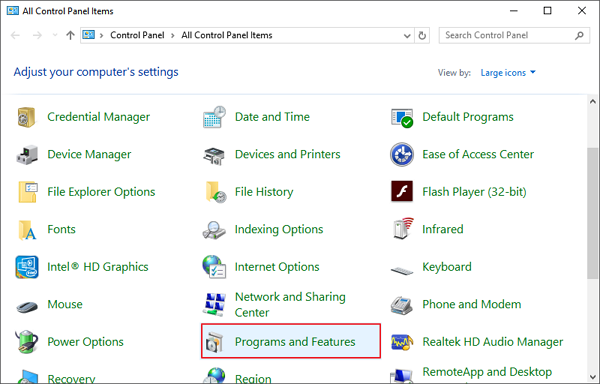This screenshot has height=384, width=600.
Task: Open the Ease of Access Center icon
Action: coord(402,155)
